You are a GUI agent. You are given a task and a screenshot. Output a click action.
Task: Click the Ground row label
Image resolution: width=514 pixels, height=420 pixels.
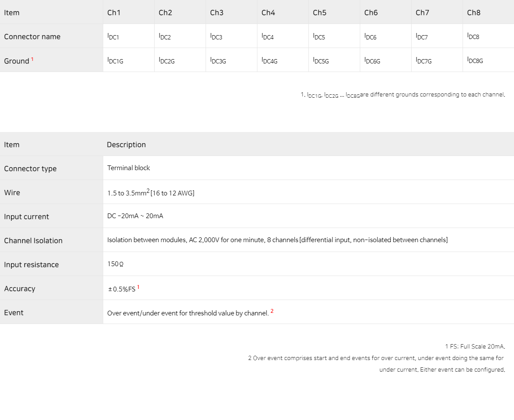16,61
